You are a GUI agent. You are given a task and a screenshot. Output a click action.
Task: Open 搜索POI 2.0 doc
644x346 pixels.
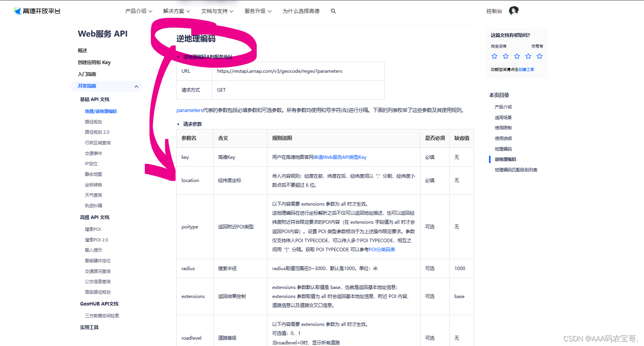pyautogui.click(x=96, y=240)
